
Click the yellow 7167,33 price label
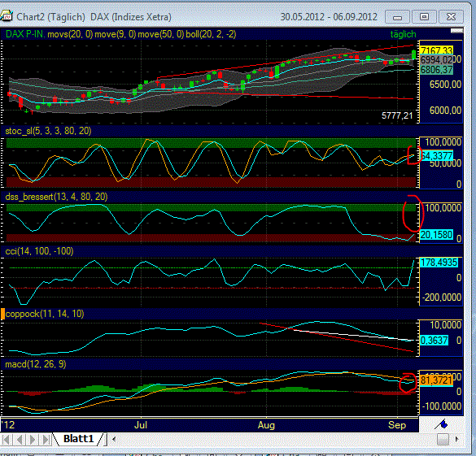pyautogui.click(x=436, y=50)
